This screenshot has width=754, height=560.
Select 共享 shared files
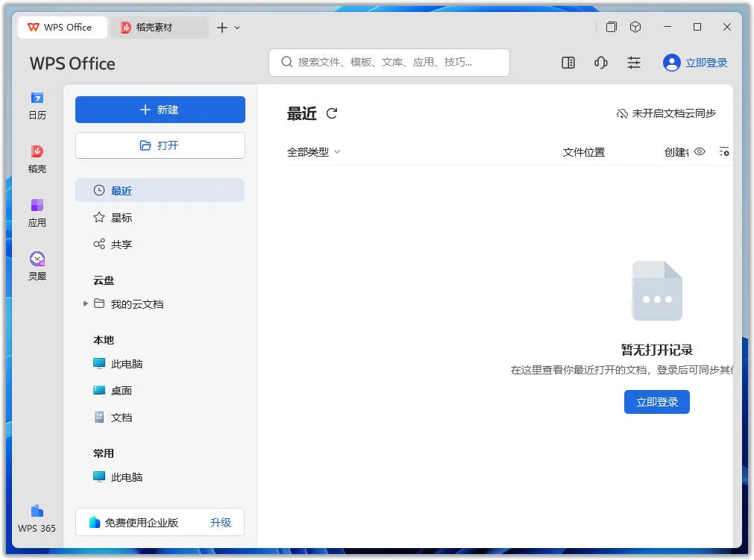point(160,244)
